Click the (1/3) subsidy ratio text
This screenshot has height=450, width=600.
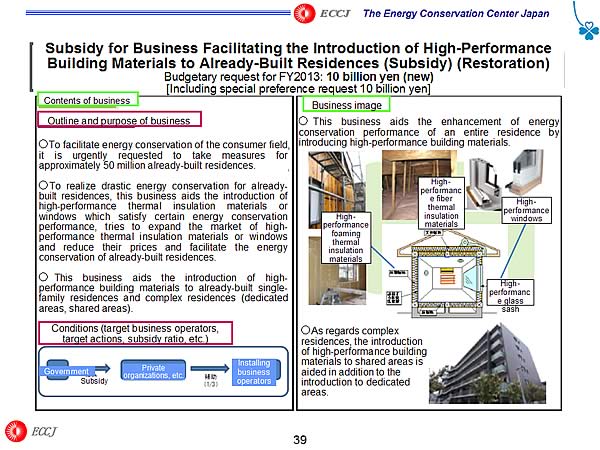[x=211, y=383]
